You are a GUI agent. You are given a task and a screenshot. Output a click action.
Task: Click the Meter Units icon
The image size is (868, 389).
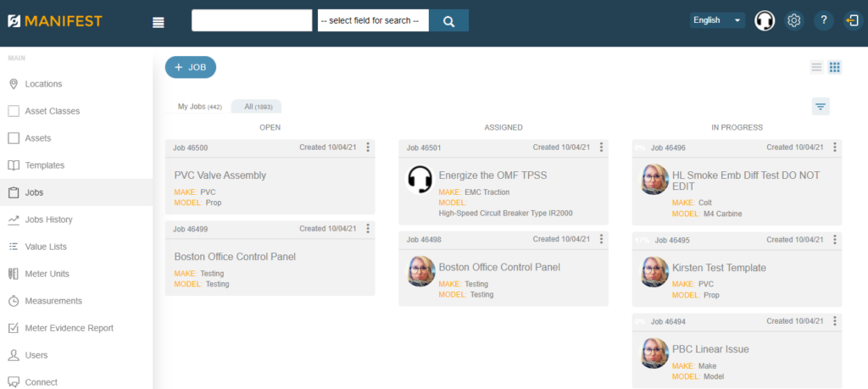pos(14,274)
